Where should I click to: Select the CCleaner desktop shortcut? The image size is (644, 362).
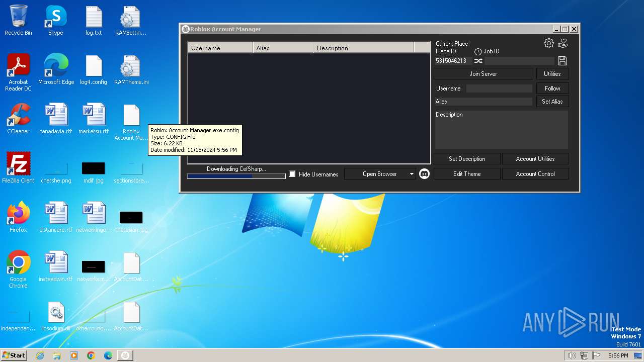pyautogui.click(x=18, y=119)
